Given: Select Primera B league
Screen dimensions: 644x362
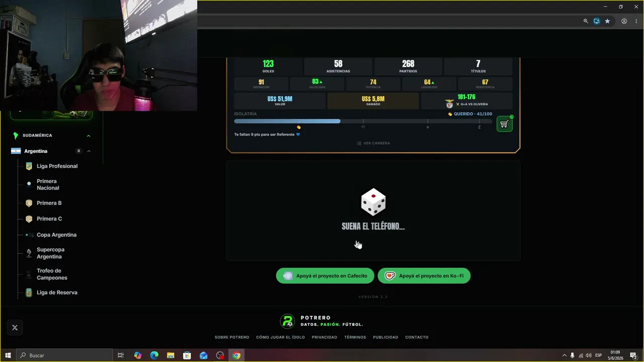Looking at the screenshot, I should 49,203.
